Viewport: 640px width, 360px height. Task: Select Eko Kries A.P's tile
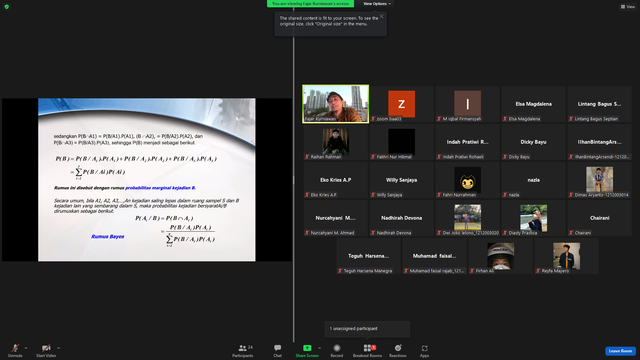(x=336, y=180)
